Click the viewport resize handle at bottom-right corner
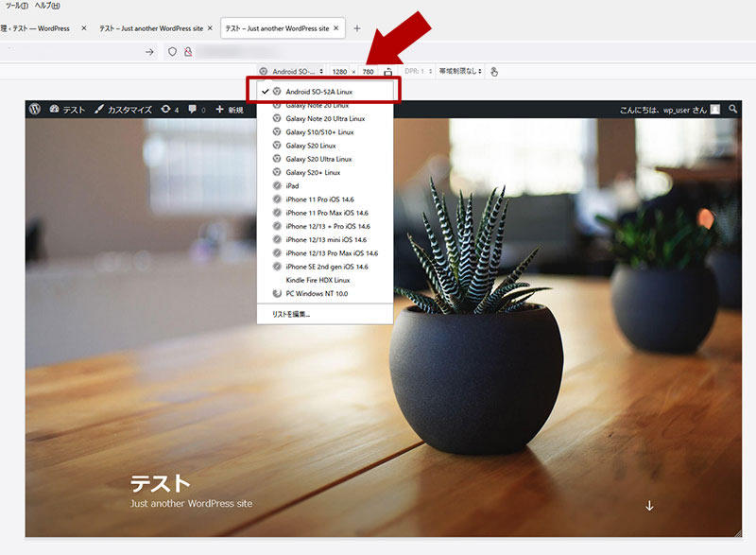 coord(738,533)
